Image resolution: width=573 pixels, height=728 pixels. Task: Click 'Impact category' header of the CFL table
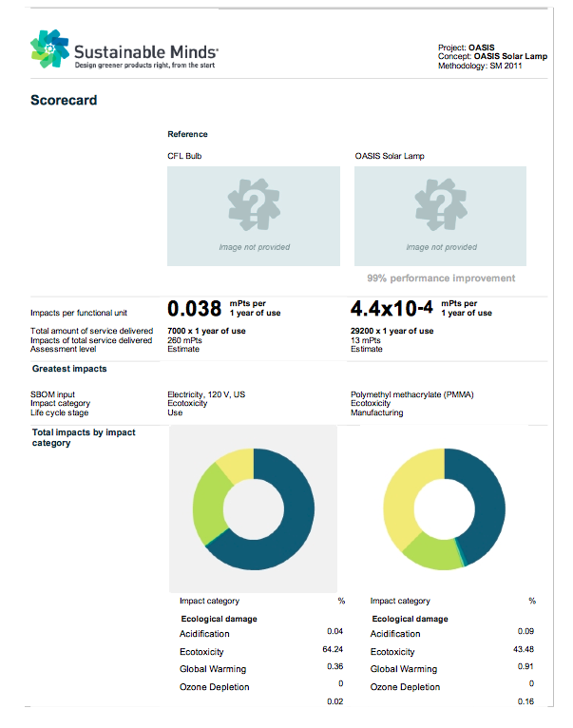point(209,602)
